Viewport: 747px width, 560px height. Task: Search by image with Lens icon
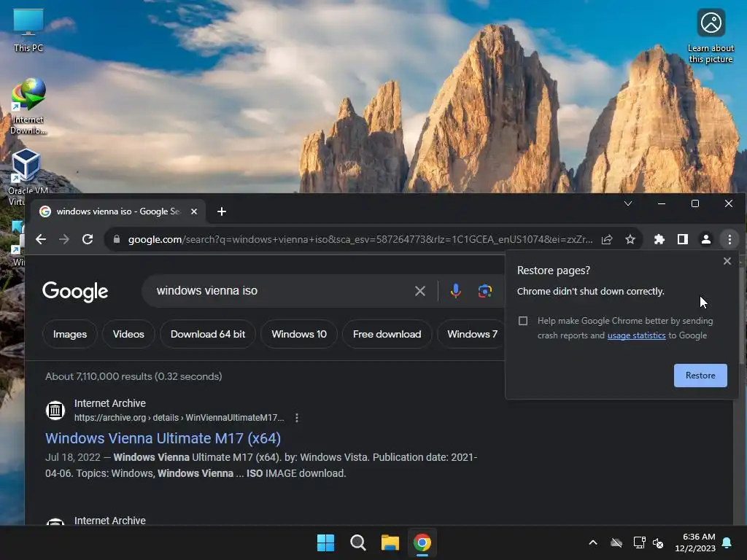485,291
